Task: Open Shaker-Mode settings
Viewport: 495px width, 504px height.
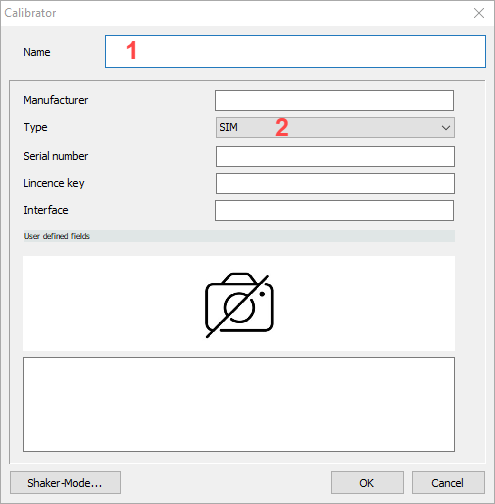Action: pyautogui.click(x=65, y=482)
